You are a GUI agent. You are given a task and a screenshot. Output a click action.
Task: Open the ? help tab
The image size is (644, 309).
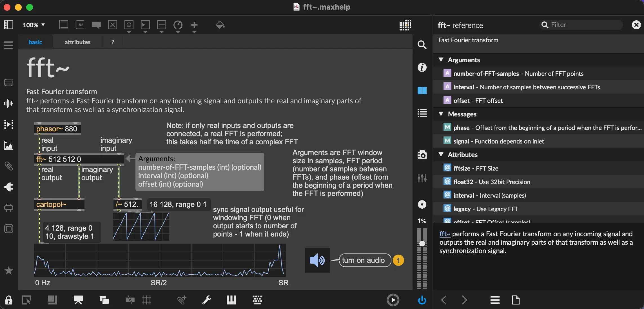point(113,42)
